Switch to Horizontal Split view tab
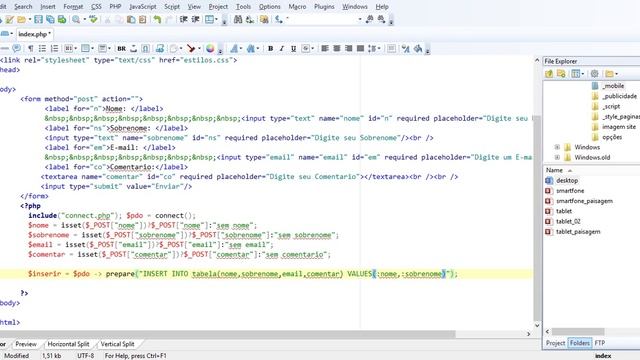Image resolution: width=640 pixels, height=360 pixels. [68, 344]
